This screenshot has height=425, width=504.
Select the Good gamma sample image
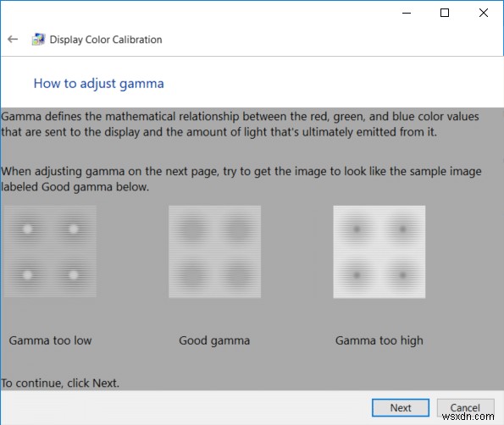tap(214, 251)
